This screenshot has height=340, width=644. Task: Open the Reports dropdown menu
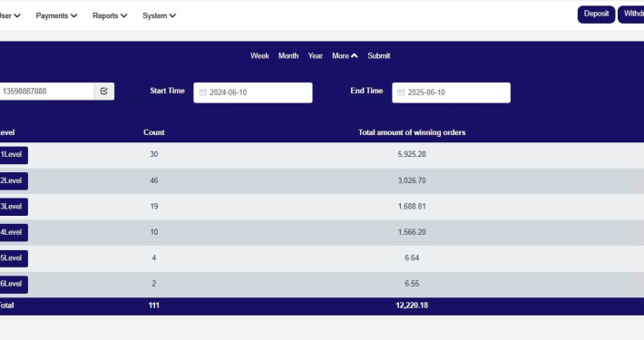(x=110, y=15)
